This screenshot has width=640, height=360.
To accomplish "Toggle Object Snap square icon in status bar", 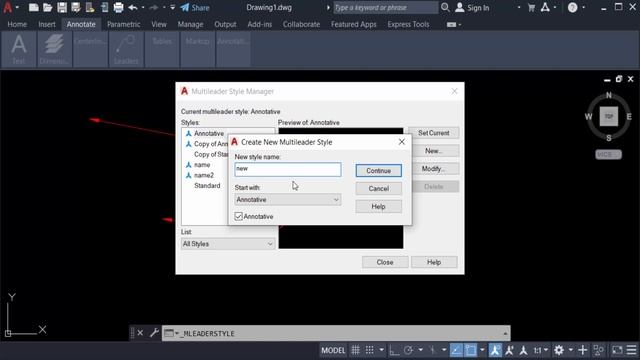I will tap(471, 350).
